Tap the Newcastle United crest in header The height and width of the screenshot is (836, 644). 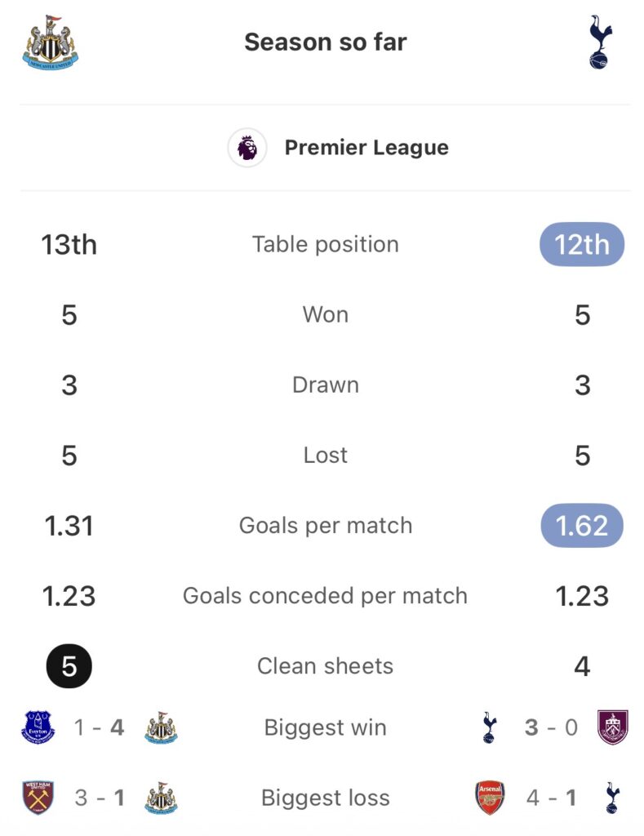(51, 42)
